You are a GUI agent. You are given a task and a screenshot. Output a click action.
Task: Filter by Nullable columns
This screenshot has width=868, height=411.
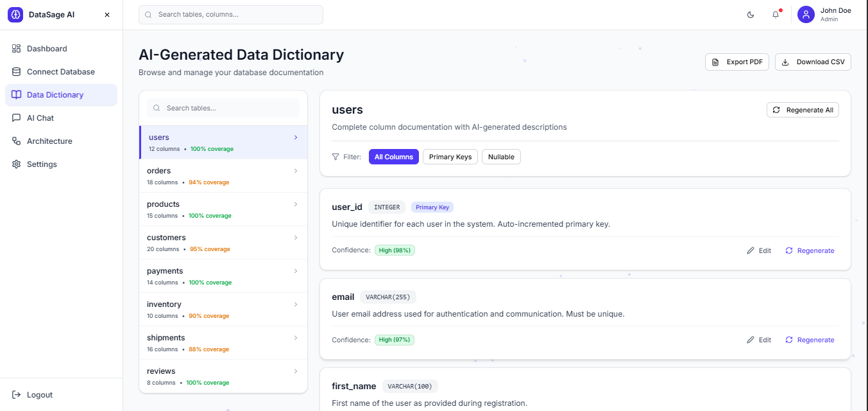tap(501, 157)
